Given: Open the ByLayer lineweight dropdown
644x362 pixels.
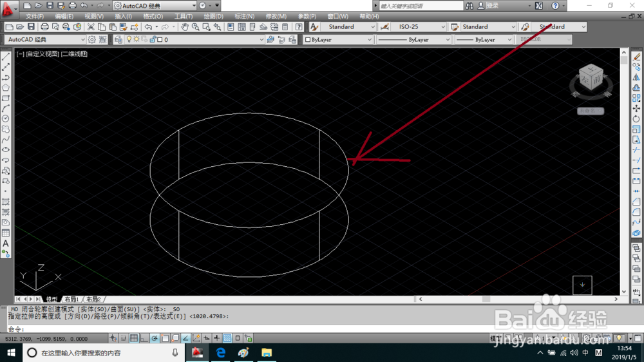Looking at the screenshot, I should [484, 39].
